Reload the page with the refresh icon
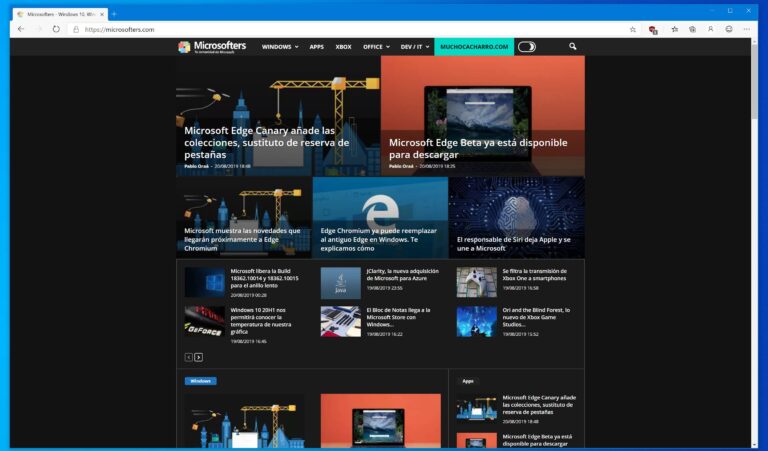The height and width of the screenshot is (451, 768). (56, 29)
